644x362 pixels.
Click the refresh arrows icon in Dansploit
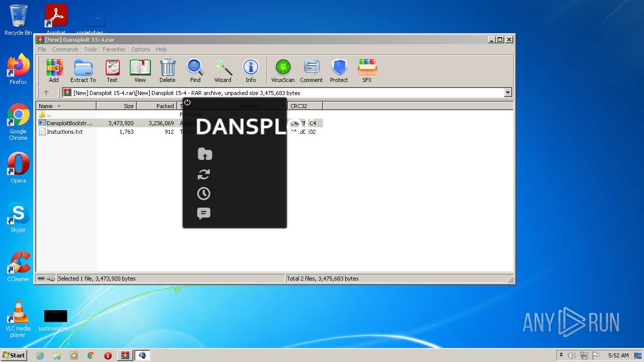coord(204,174)
